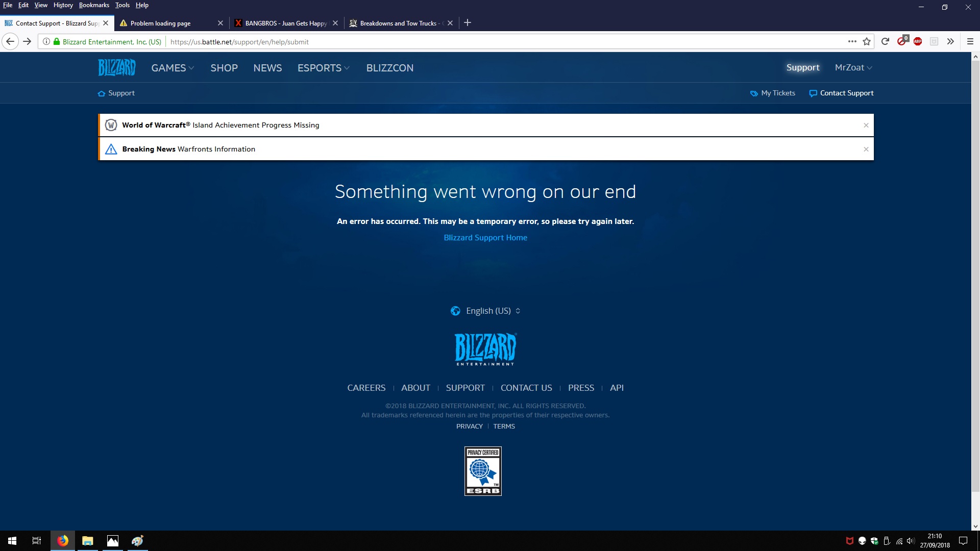Dismiss the Warfronts Information notice

coord(866,149)
